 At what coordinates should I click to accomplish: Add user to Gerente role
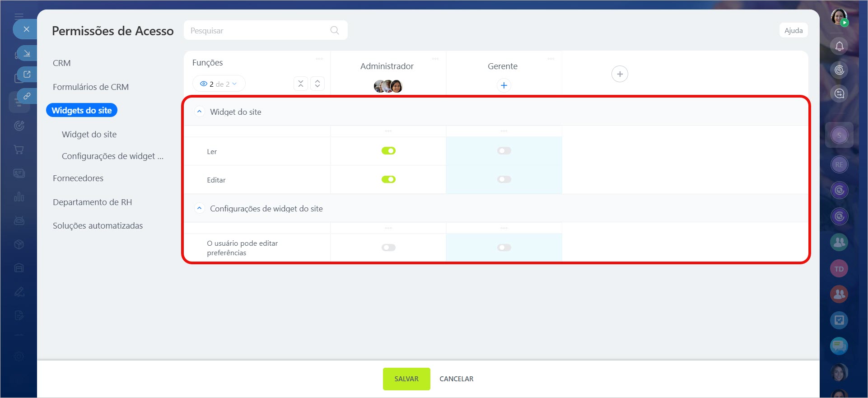click(x=504, y=85)
